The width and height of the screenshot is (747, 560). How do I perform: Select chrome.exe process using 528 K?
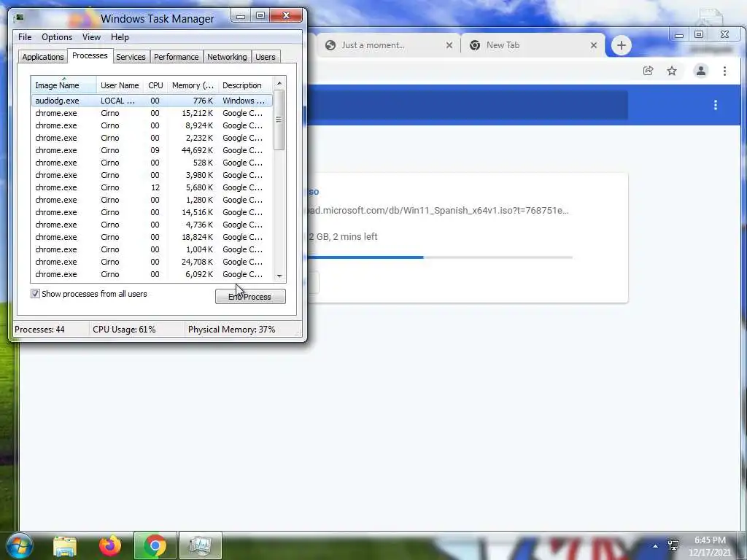click(x=152, y=163)
